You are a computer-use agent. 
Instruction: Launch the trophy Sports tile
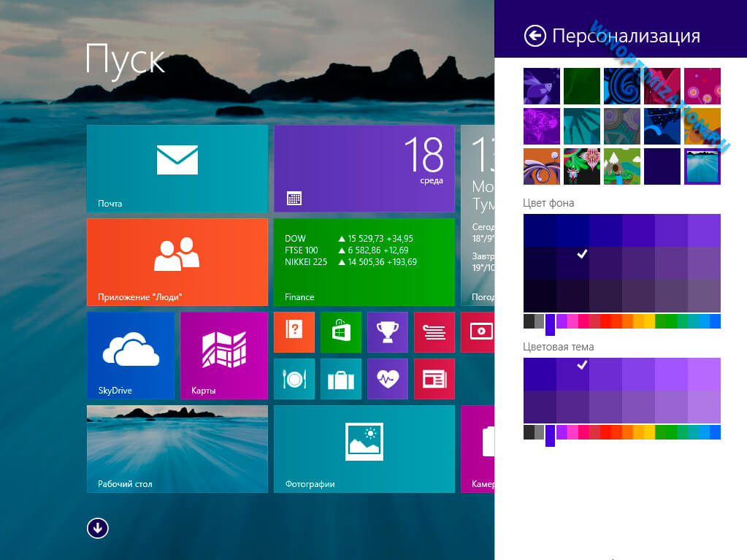387,331
